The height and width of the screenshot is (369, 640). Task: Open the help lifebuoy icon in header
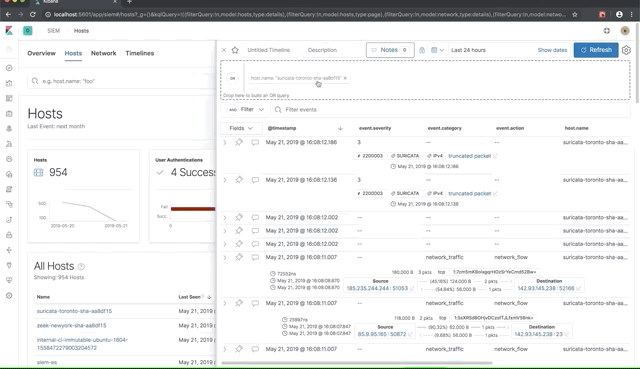pyautogui.click(x=607, y=31)
